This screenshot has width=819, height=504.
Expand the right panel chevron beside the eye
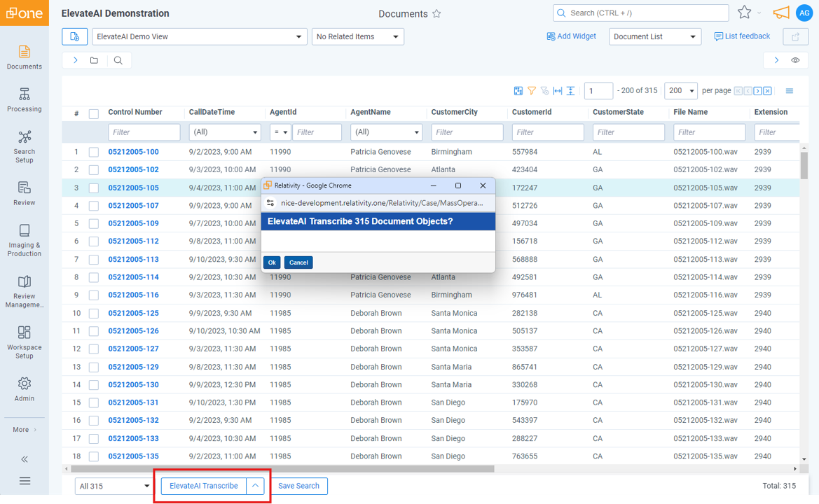pos(777,60)
